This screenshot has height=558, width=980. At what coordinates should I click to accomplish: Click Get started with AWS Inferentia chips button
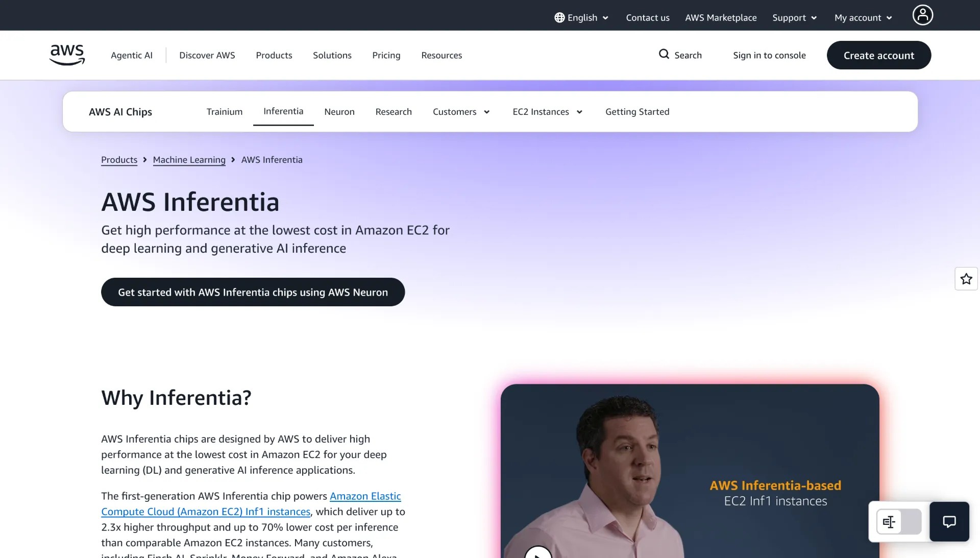[253, 292]
